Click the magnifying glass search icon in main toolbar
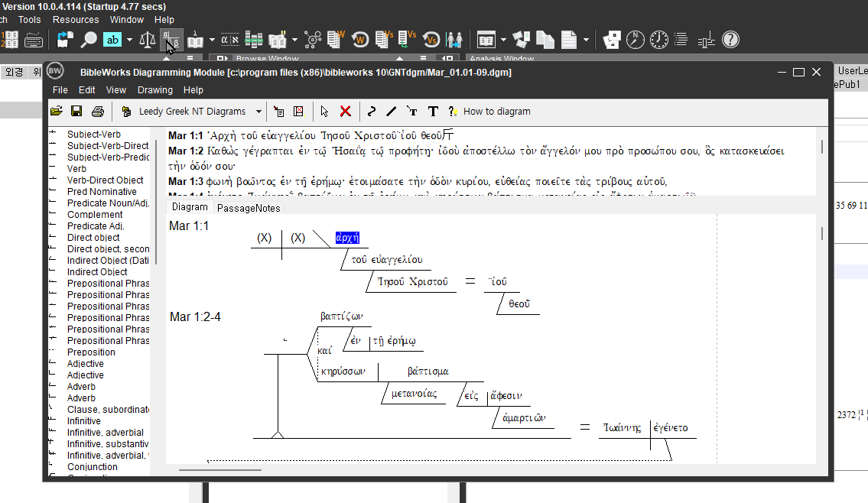This screenshot has width=868, height=503. tap(89, 39)
